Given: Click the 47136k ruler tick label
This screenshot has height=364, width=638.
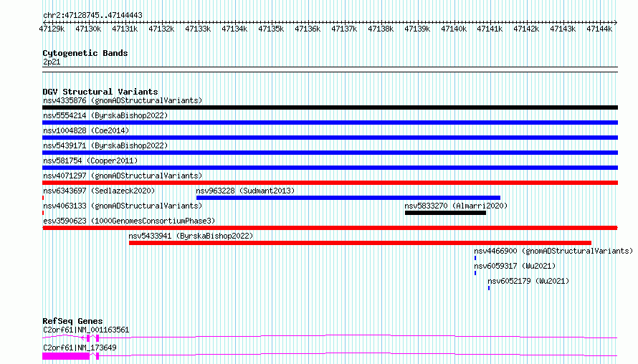Looking at the screenshot, I should (x=308, y=29).
